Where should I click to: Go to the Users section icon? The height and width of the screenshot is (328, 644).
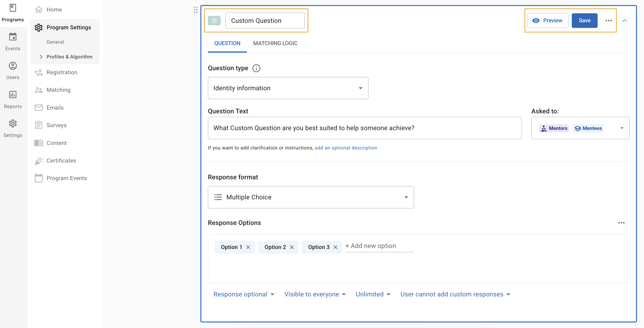pos(13,66)
